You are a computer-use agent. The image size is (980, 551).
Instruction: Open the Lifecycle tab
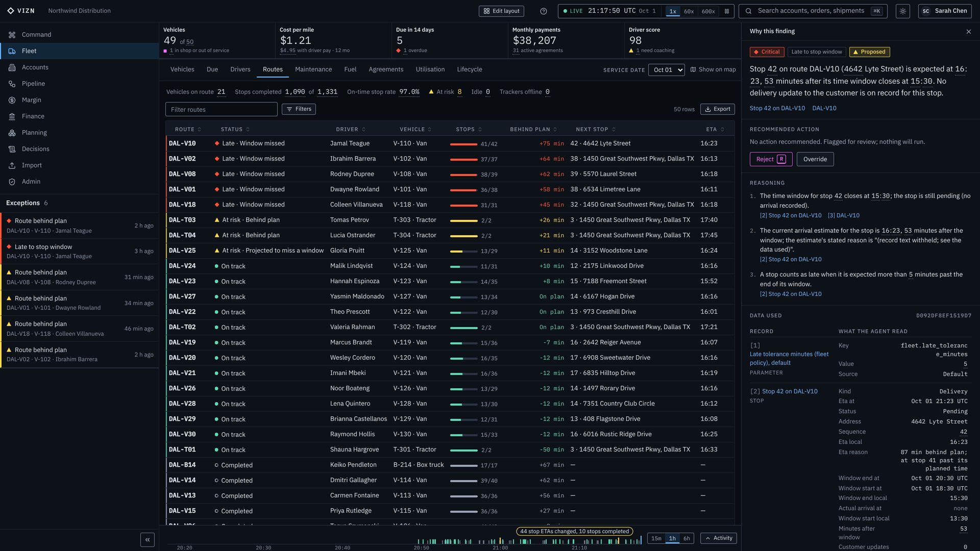(470, 69)
